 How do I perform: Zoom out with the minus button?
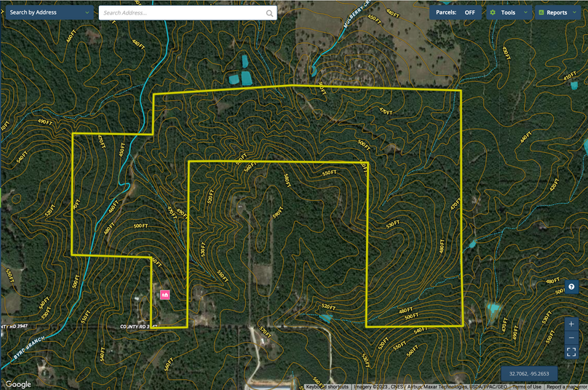coord(572,338)
